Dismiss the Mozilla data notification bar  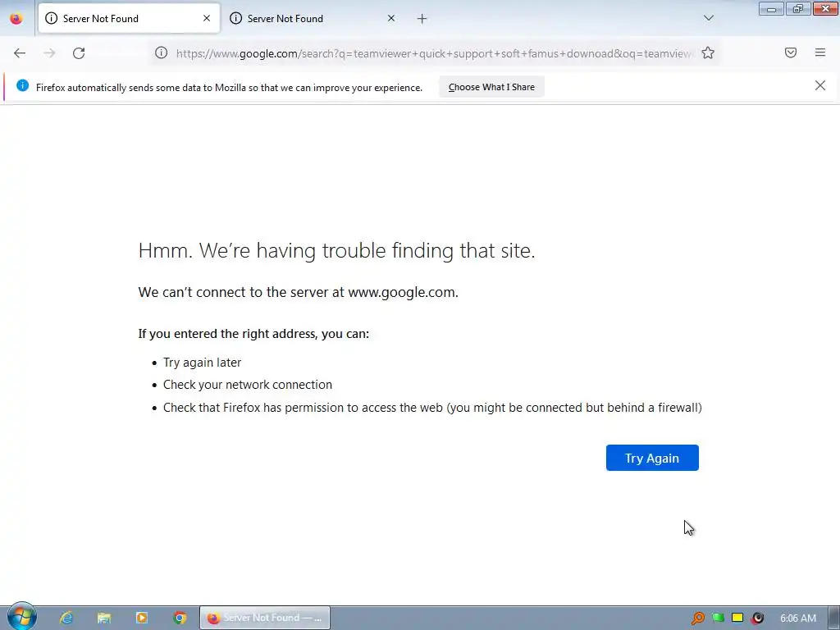point(820,85)
